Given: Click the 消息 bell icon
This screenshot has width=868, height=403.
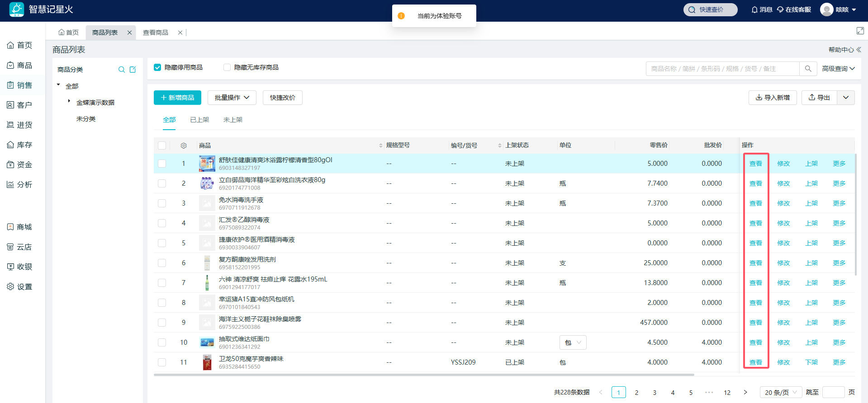Looking at the screenshot, I should (754, 9).
